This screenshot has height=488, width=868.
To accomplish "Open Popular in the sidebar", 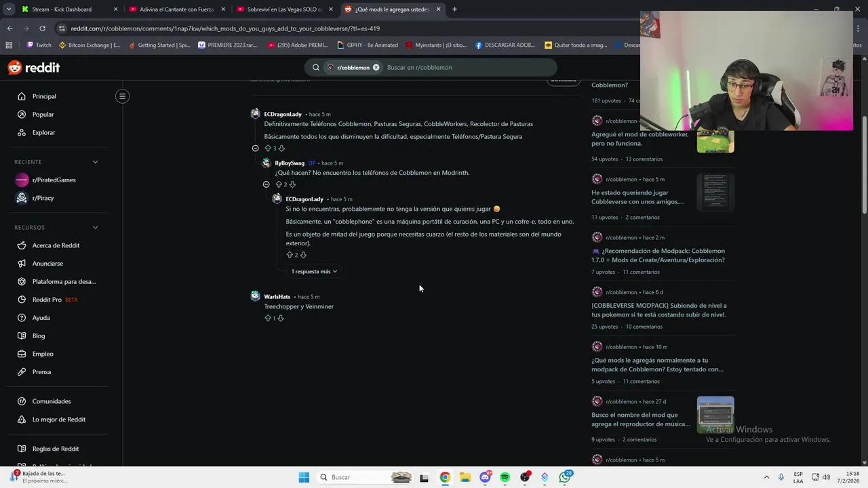I will 43,115.
